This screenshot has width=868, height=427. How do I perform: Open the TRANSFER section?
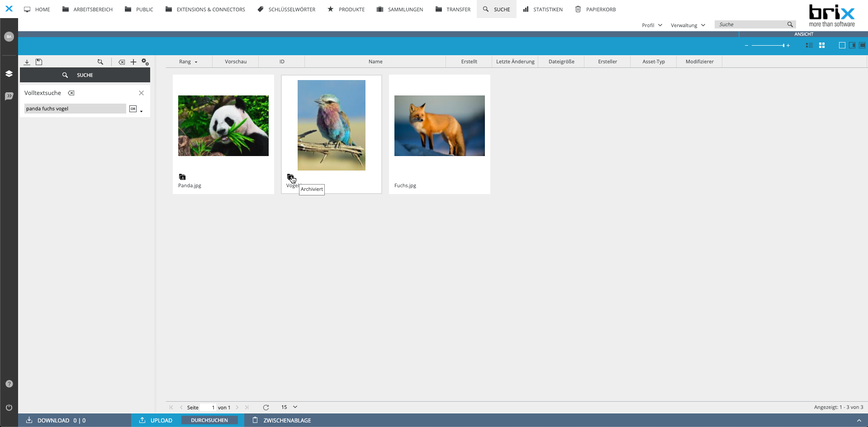pyautogui.click(x=453, y=9)
